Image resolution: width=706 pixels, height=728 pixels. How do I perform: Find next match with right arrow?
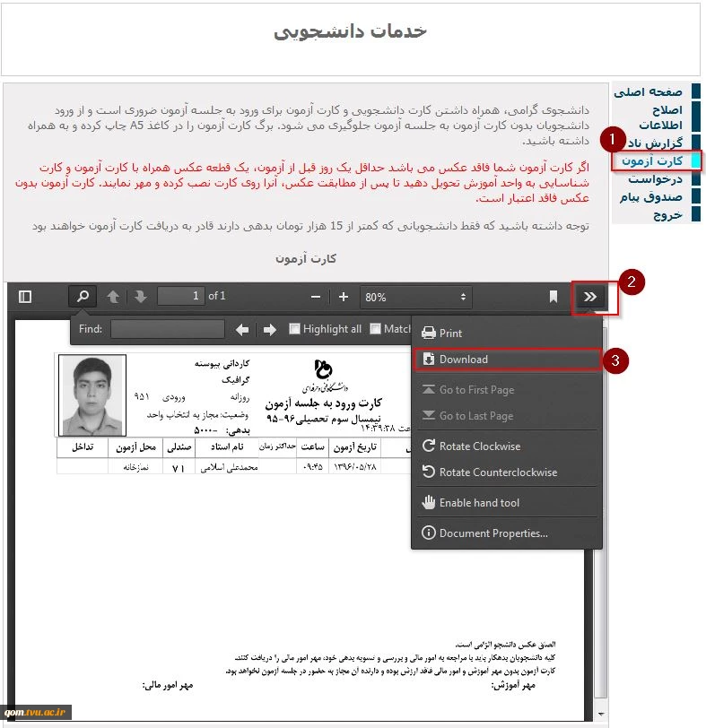point(270,330)
